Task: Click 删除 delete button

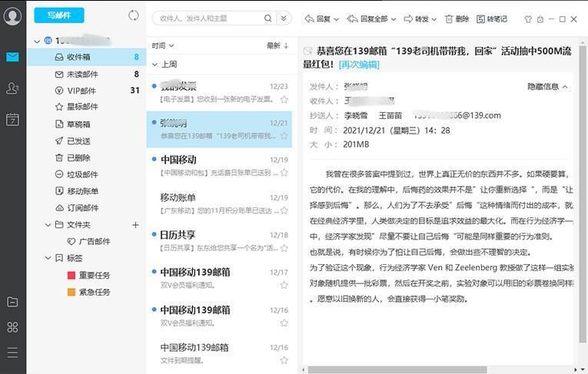Action: click(457, 18)
